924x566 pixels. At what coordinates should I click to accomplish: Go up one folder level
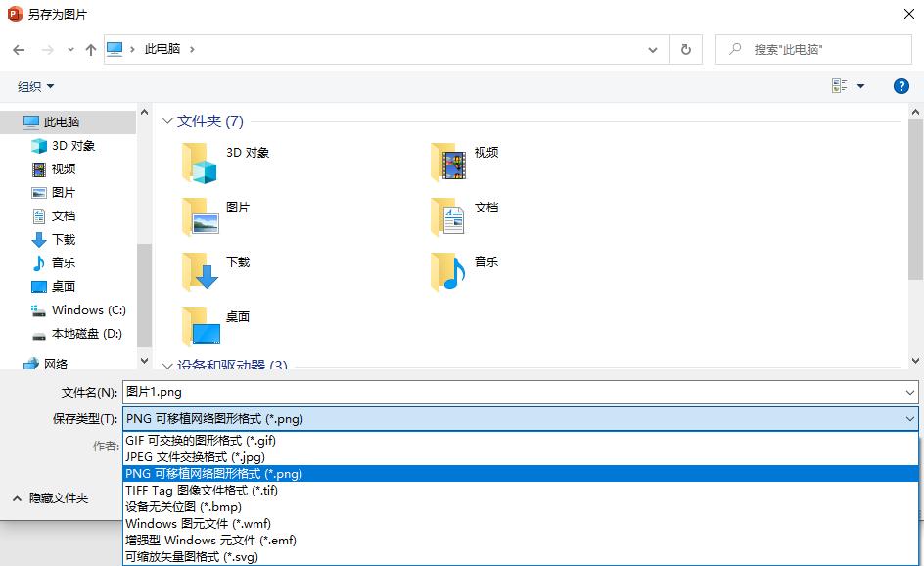tap(91, 50)
